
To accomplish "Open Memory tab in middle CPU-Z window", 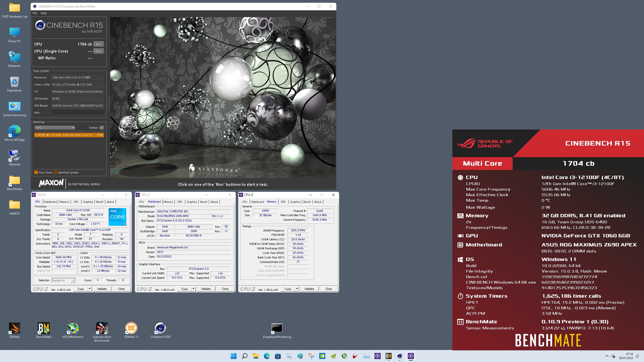I will click(168, 202).
